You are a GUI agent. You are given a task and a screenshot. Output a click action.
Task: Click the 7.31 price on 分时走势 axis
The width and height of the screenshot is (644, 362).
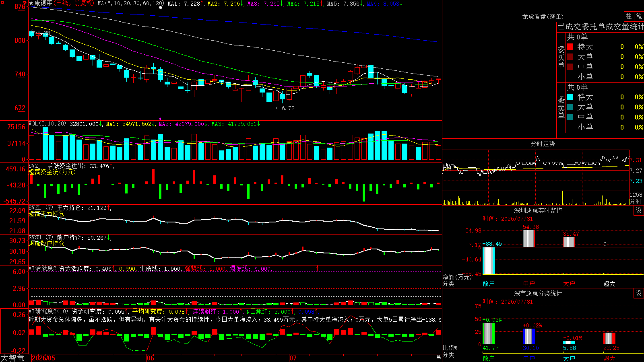[x=636, y=160]
